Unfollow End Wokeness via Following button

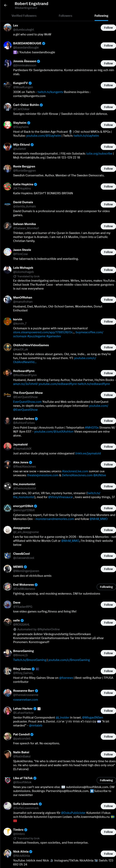tap(106, 587)
